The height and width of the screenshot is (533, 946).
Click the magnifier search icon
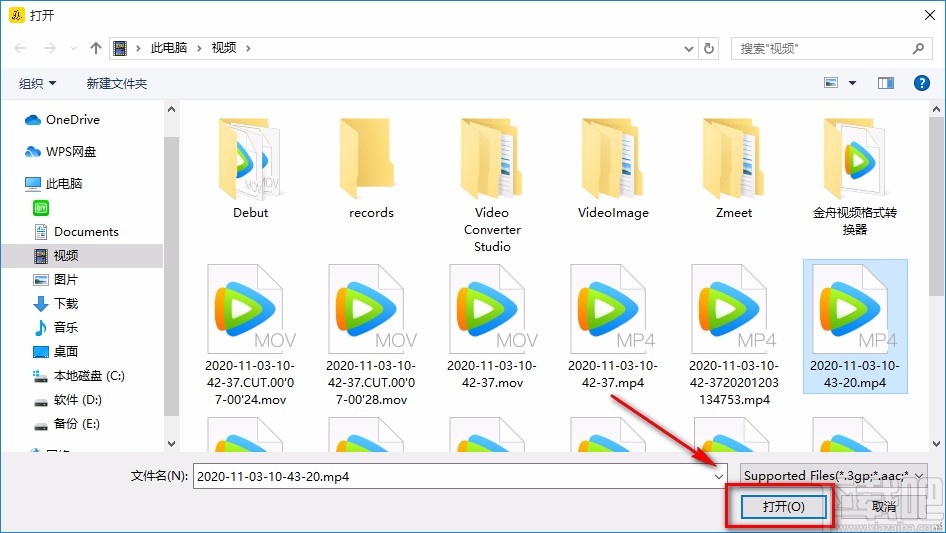pyautogui.click(x=918, y=48)
